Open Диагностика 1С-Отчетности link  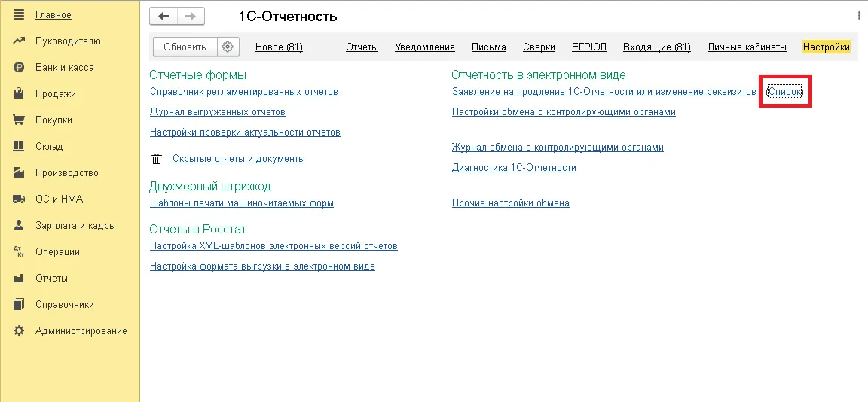pos(514,167)
